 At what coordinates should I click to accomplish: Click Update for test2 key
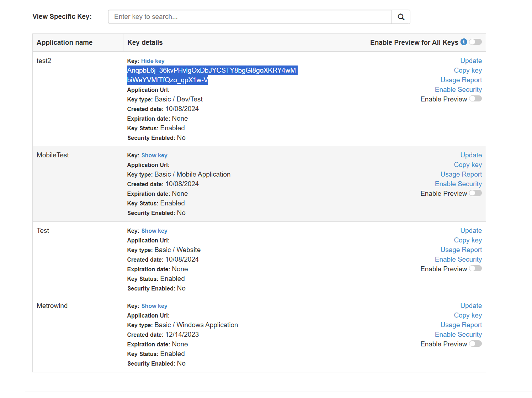(x=471, y=61)
